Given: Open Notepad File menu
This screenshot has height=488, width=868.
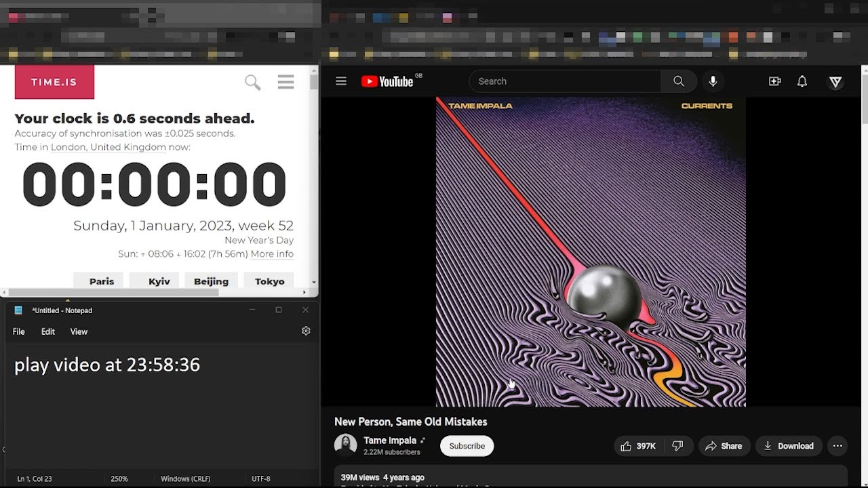Looking at the screenshot, I should (19, 331).
